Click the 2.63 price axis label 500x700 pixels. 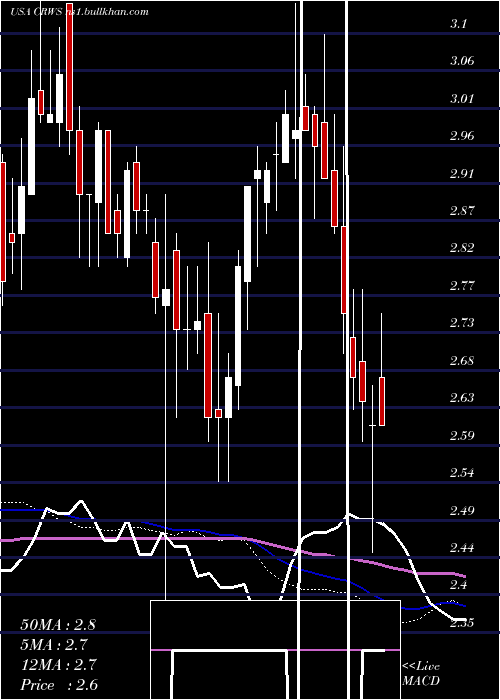click(462, 398)
